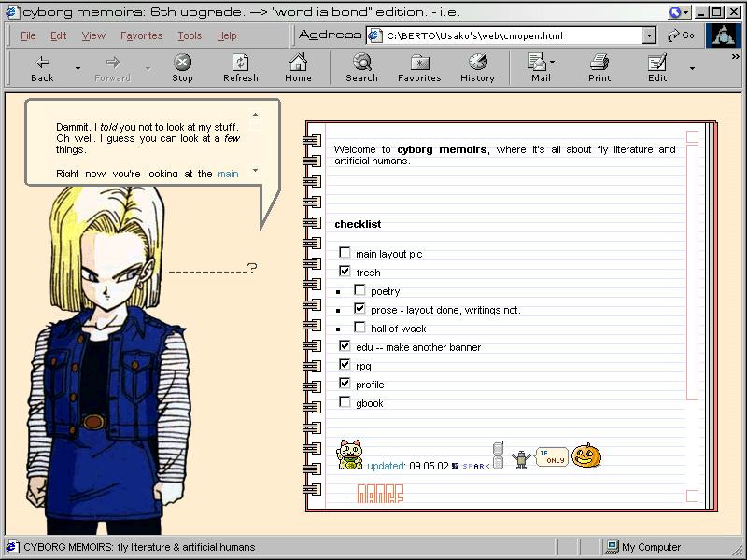Follow the 'main' link in the speech bubble
Image resolution: width=747 pixels, height=560 pixels.
click(x=228, y=174)
